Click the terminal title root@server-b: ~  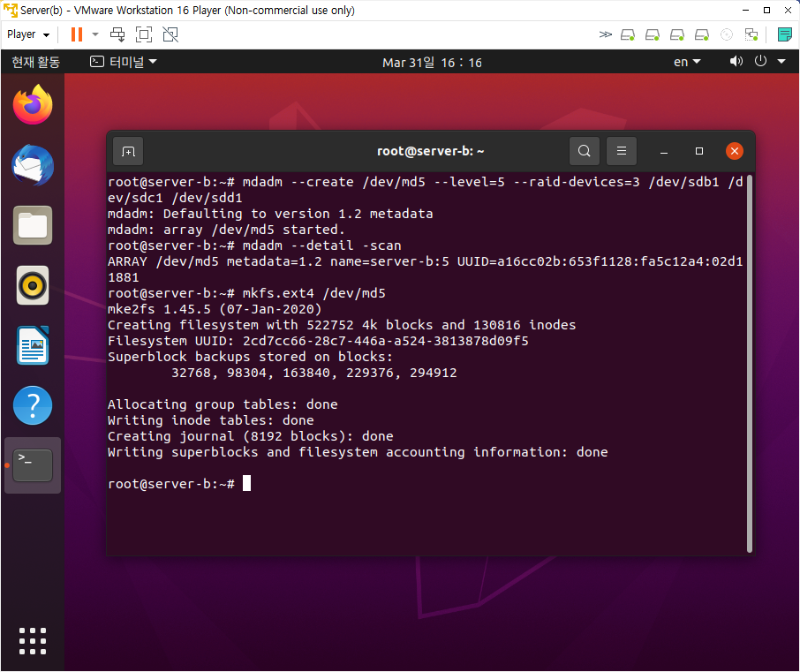[430, 151]
